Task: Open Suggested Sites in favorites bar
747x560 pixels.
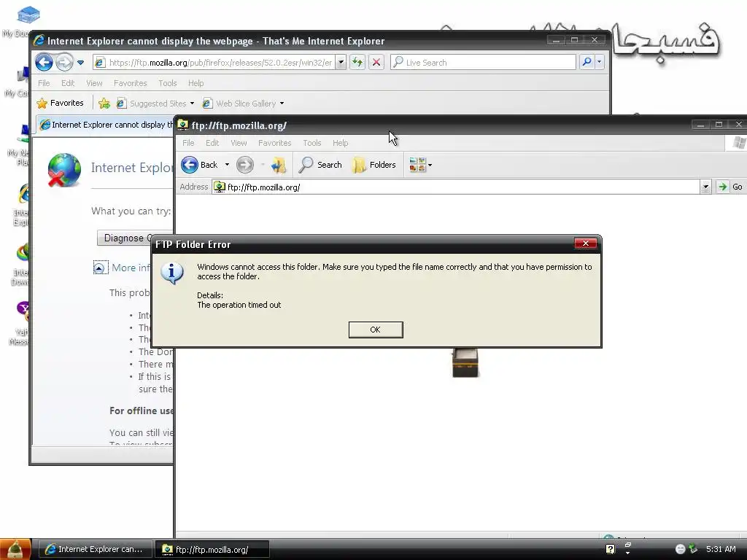Action: coord(155,104)
